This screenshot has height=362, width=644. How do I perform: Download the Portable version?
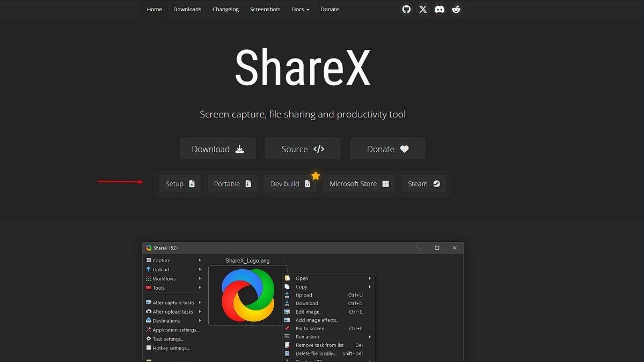pos(232,184)
